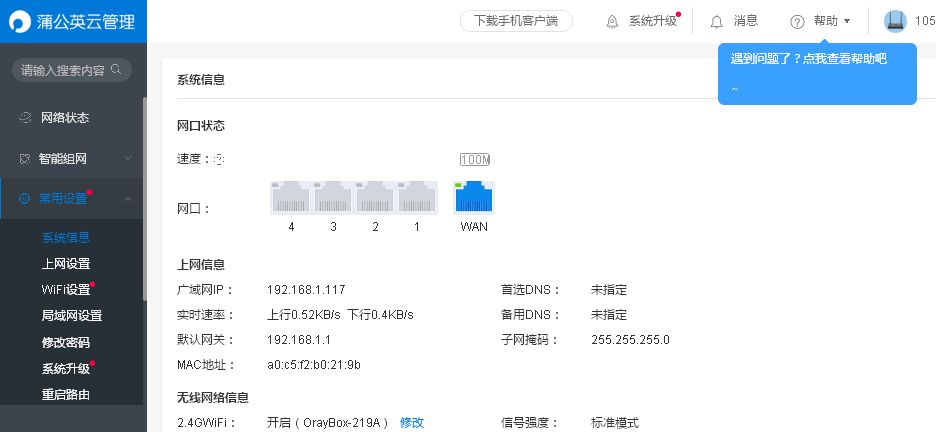Click the rocket 系统升级 icon in header
936x432 pixels.
612,22
